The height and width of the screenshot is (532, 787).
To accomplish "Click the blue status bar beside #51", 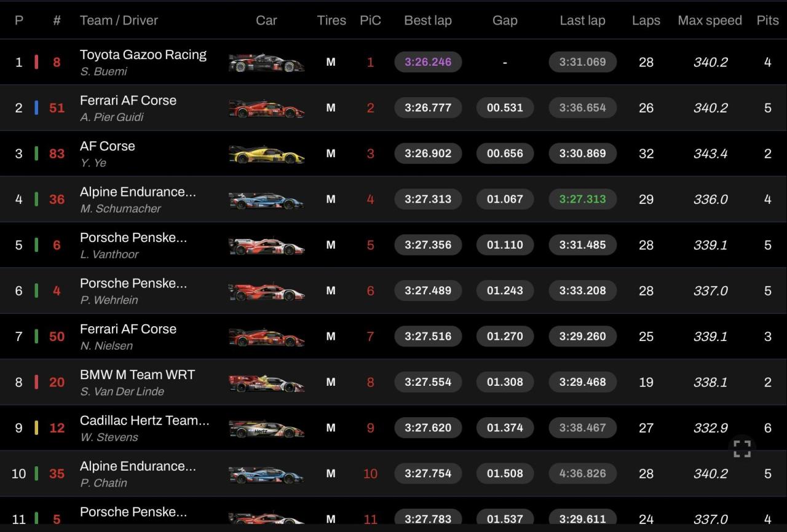I will point(36,108).
